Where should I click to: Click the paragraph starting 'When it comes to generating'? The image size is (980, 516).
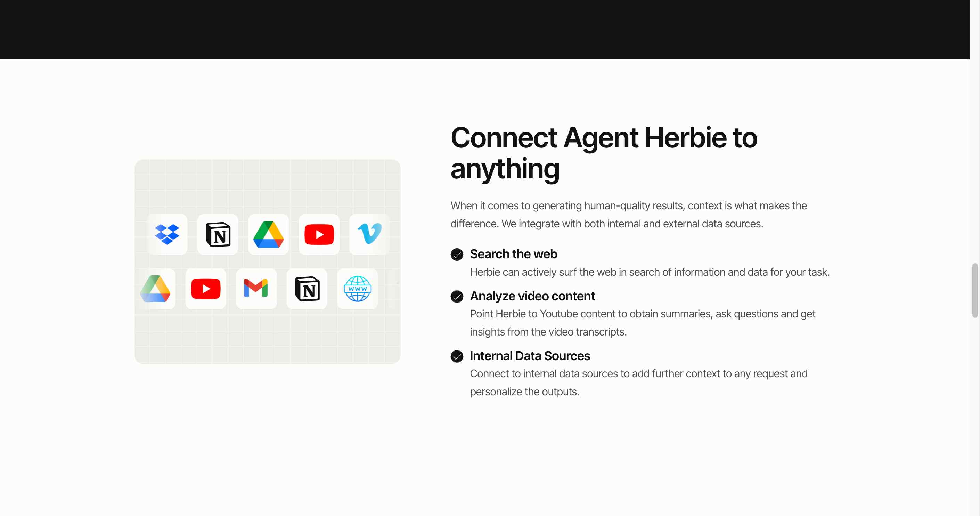(x=628, y=215)
